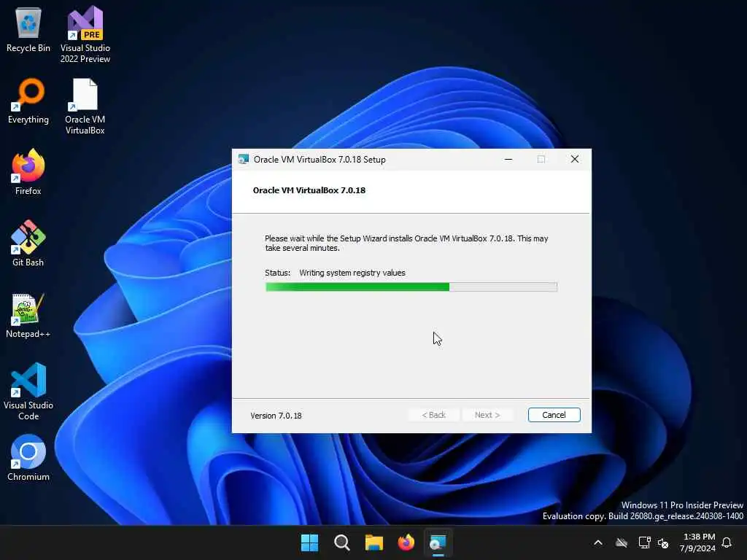Open taskbar Search
Viewport: 747px width, 560px height.
(x=342, y=542)
